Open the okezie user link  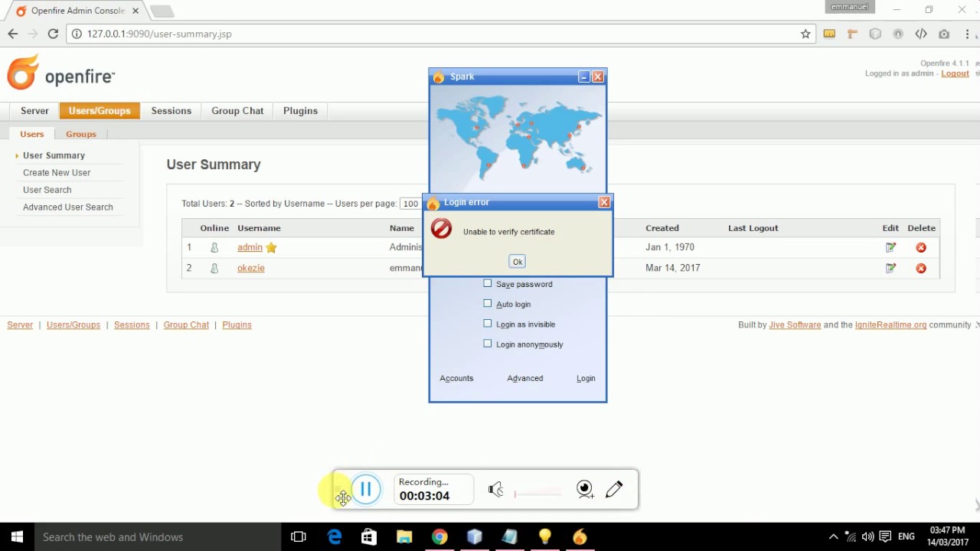point(251,268)
